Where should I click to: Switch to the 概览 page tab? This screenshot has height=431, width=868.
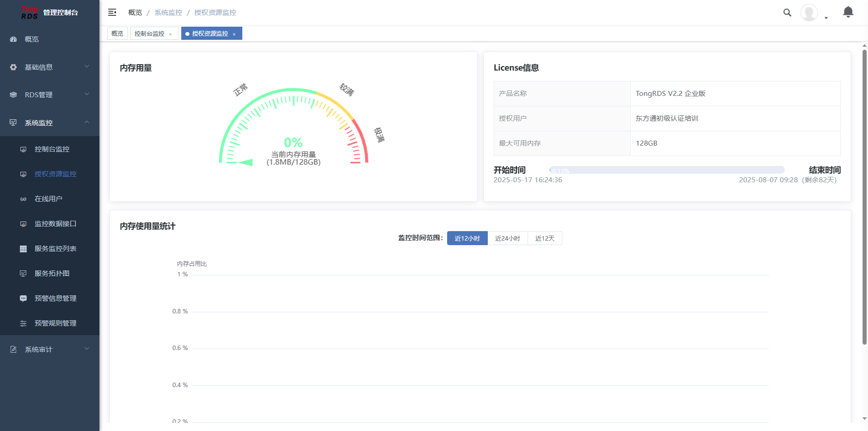coord(118,33)
